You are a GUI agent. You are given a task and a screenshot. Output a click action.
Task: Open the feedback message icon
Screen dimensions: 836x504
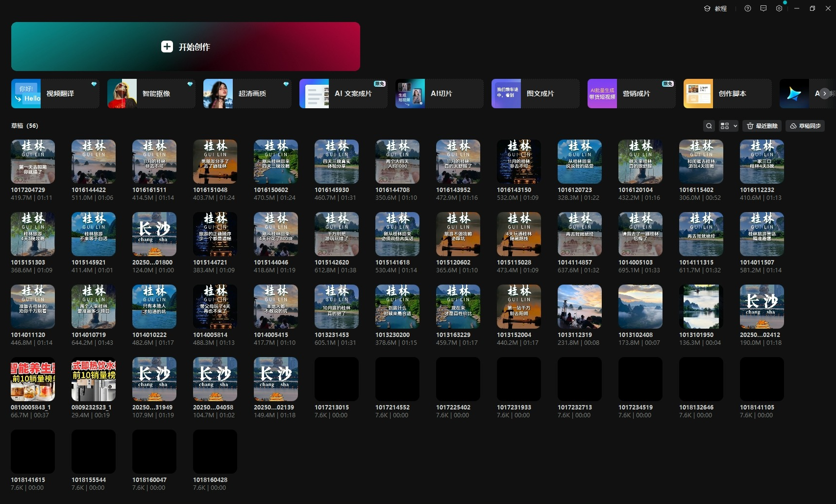pos(763,8)
